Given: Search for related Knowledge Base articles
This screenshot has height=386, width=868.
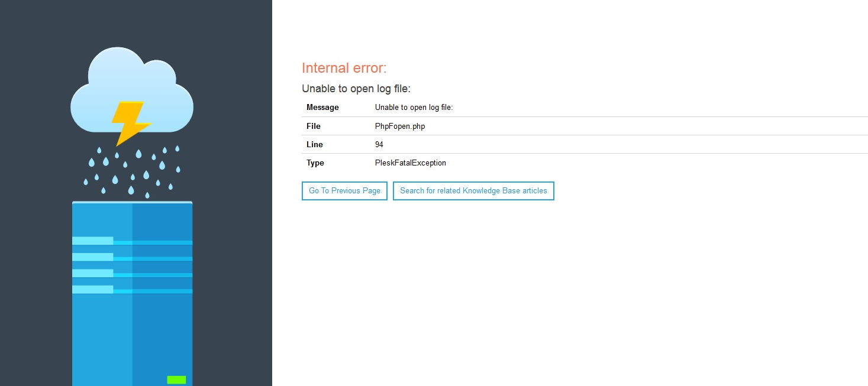Looking at the screenshot, I should pyautogui.click(x=473, y=191).
